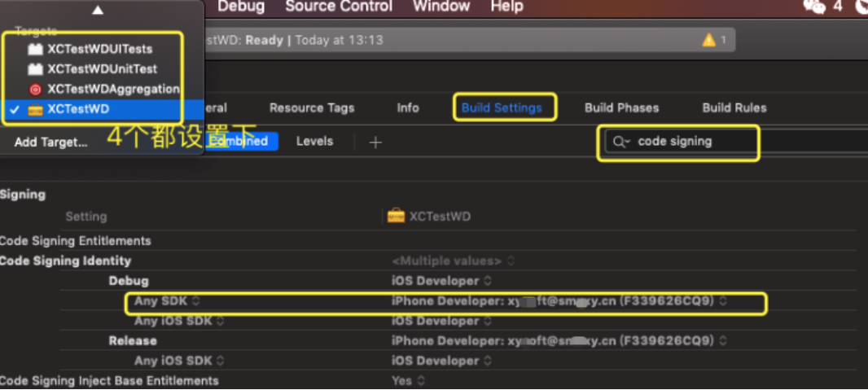
Task: Open Release Any iOS SDK iOS Developer dropdown
Action: click(x=441, y=361)
